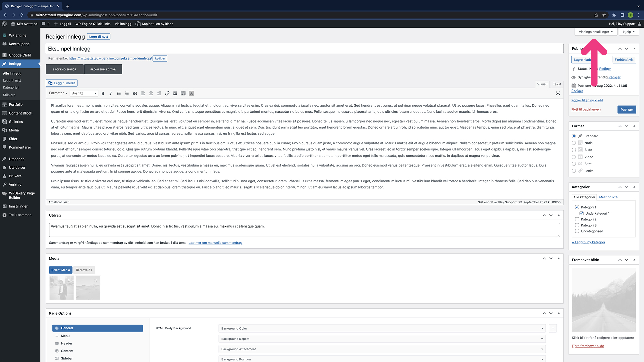The image size is (644, 362).
Task: Expand the Visningsinnstillinger screen options
Action: click(x=595, y=32)
